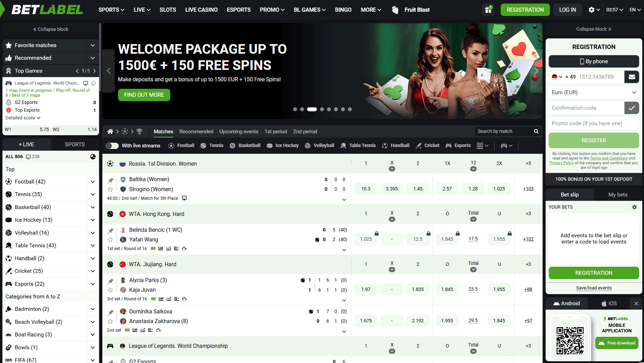Select email registration envelope icon

coord(632,77)
